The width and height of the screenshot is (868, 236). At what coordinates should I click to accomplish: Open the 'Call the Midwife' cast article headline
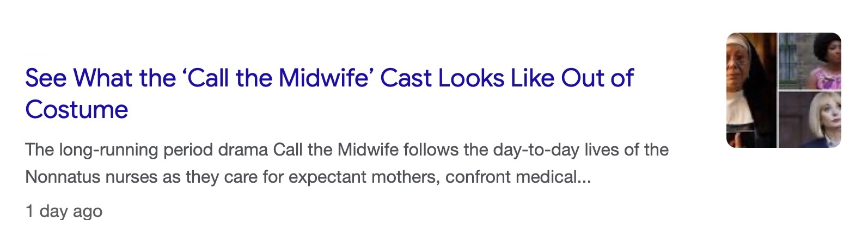(x=329, y=79)
